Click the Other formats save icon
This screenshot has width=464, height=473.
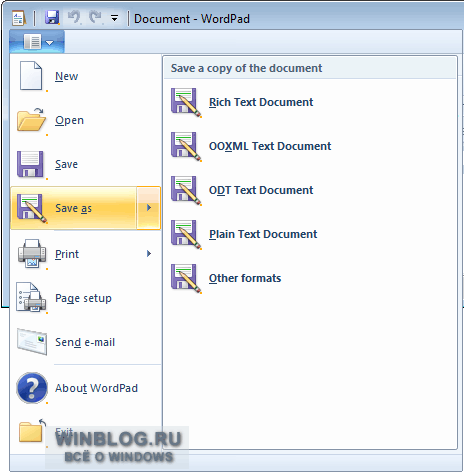pyautogui.click(x=186, y=278)
